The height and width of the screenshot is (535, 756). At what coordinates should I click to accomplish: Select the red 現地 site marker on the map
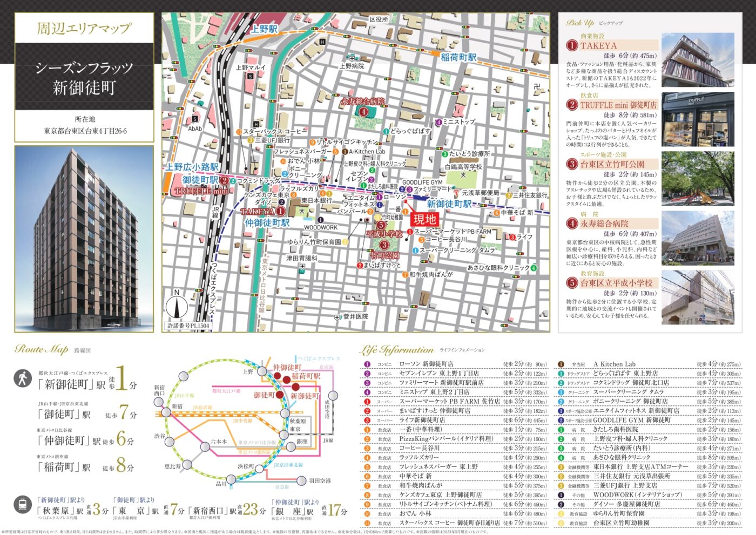(424, 219)
